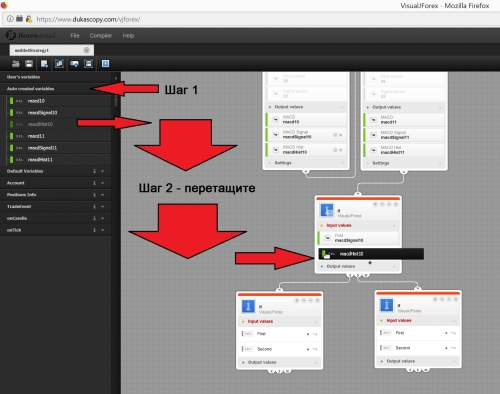Open the File menu
This screenshot has height=394, width=500.
[75, 35]
